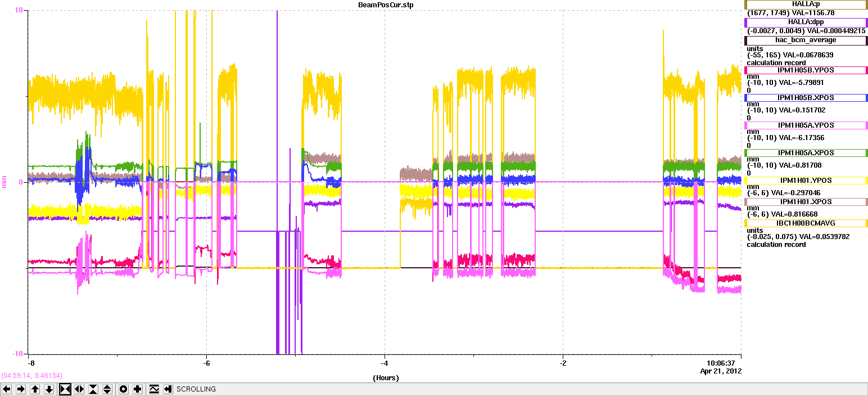Shift the plot up with arrow icon
This screenshot has height=396, width=868.
[35, 389]
